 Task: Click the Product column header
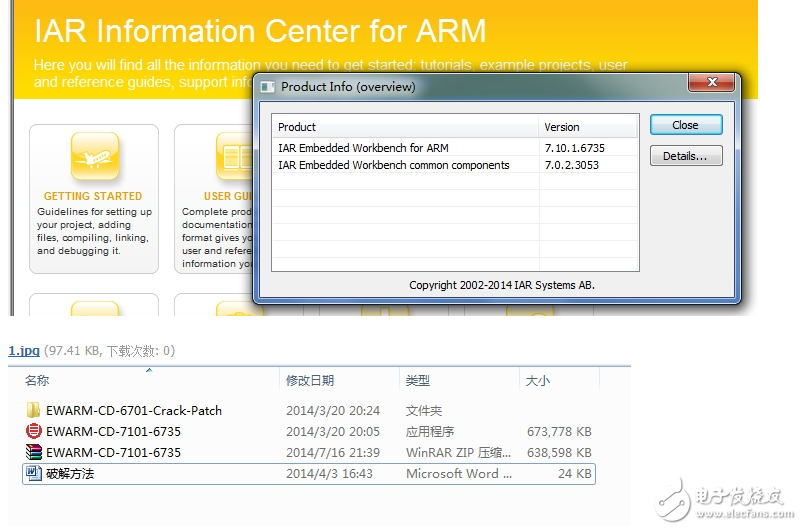[x=297, y=127]
